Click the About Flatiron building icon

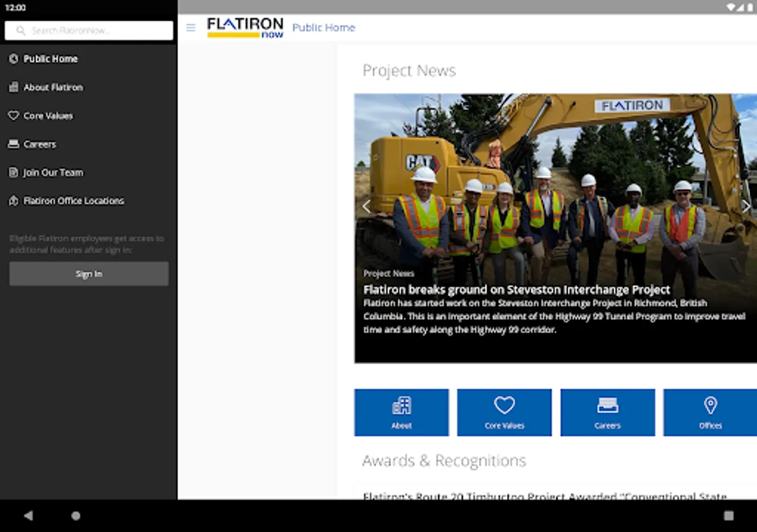pos(13,87)
